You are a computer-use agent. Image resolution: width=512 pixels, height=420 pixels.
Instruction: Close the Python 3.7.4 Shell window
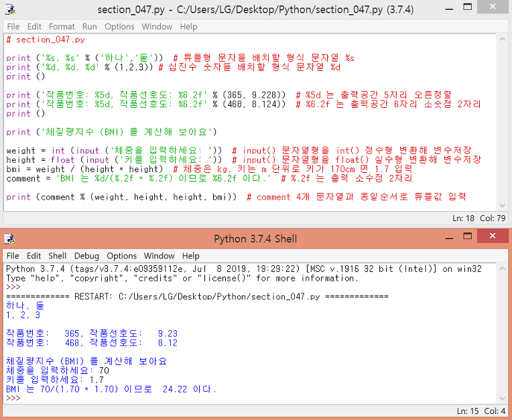(x=493, y=236)
